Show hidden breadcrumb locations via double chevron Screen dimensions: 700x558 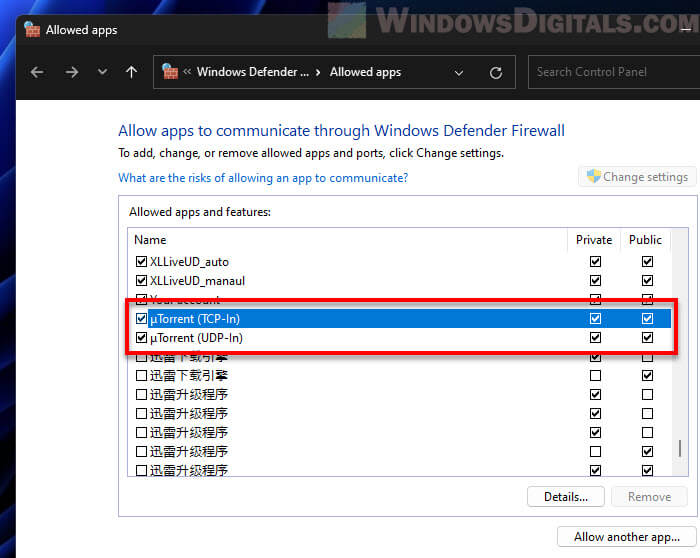187,71
